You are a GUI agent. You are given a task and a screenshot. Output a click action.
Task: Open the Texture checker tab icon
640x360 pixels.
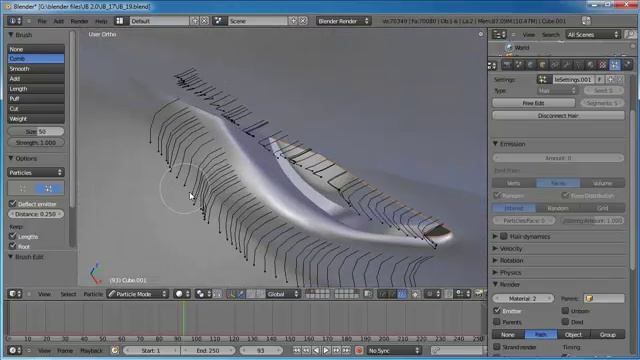point(602,64)
